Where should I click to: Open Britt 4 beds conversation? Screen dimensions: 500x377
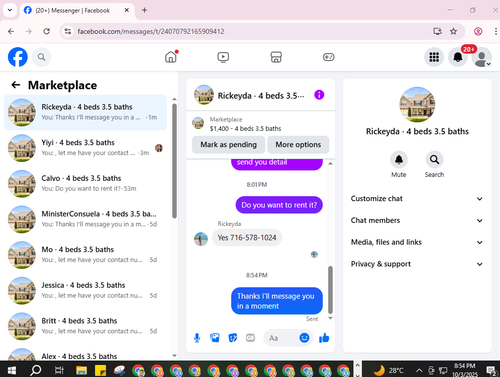coord(85,326)
